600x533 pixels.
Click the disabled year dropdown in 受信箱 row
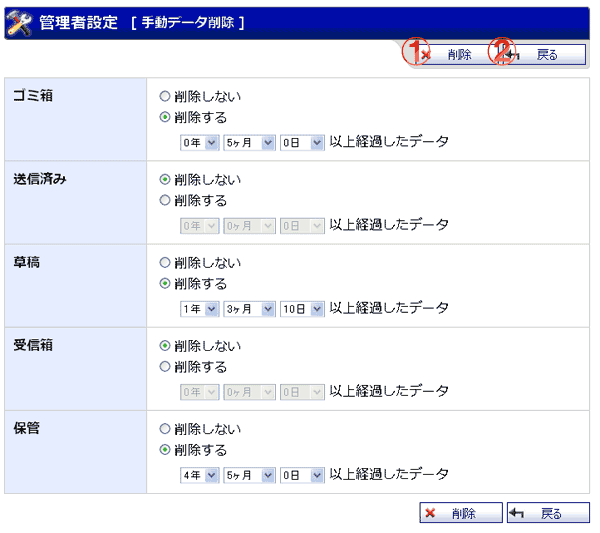point(199,392)
